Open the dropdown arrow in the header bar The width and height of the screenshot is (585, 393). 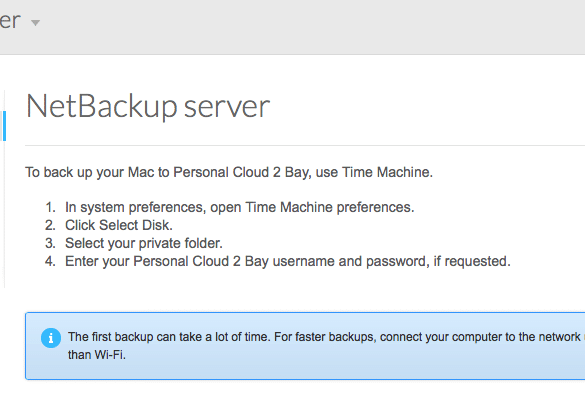click(x=35, y=23)
